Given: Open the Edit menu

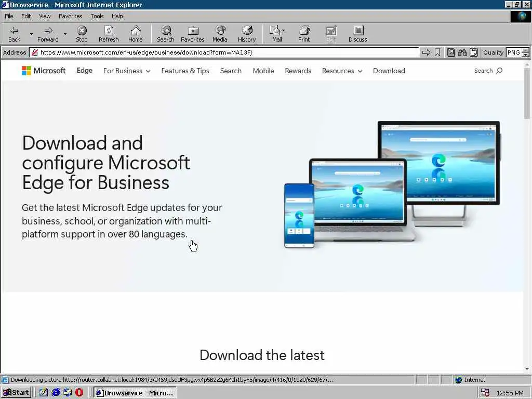Looking at the screenshot, I should click(26, 16).
